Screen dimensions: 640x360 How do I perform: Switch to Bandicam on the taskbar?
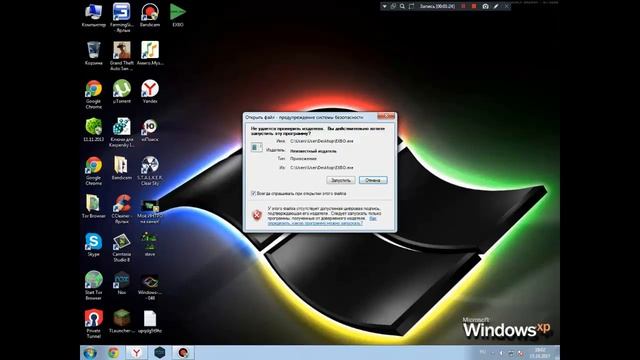[182, 353]
